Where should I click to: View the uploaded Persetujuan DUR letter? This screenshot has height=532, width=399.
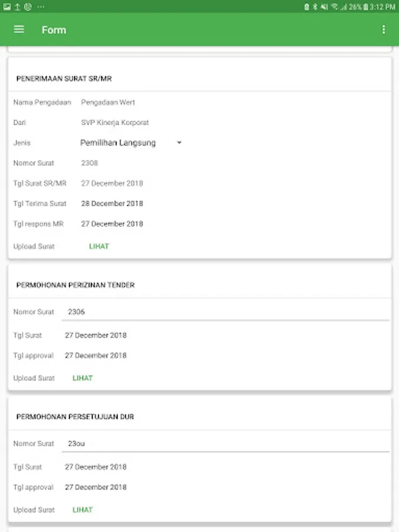[83, 510]
